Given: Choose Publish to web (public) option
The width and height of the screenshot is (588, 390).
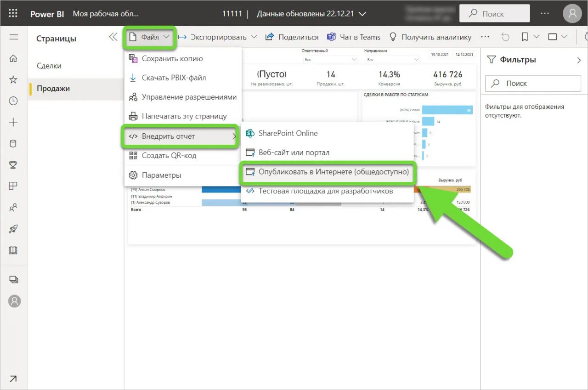Looking at the screenshot, I should (x=328, y=171).
